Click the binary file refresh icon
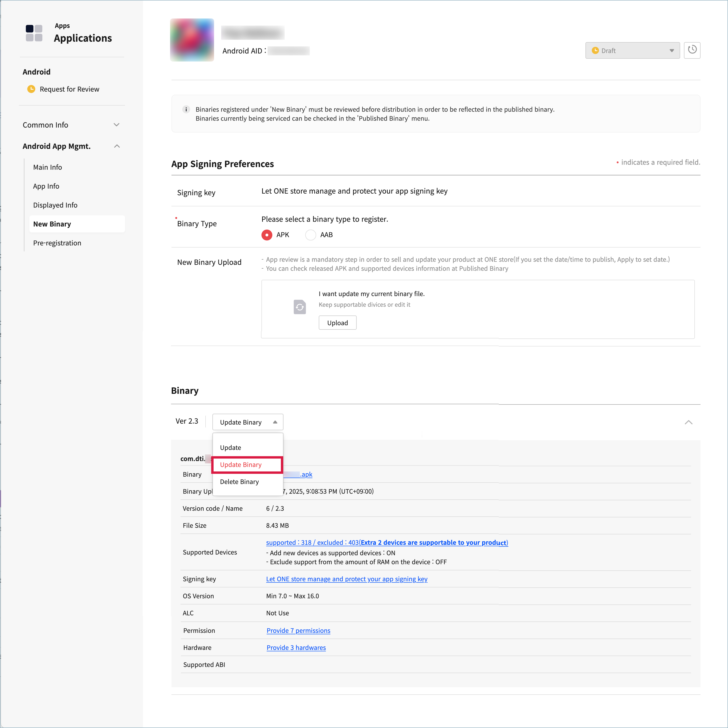This screenshot has width=728, height=728. pos(300,307)
